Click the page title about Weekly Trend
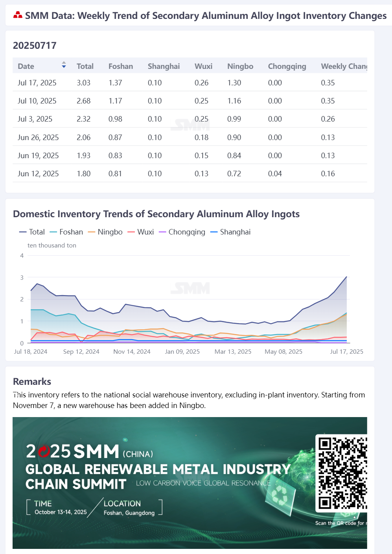 [206, 15]
